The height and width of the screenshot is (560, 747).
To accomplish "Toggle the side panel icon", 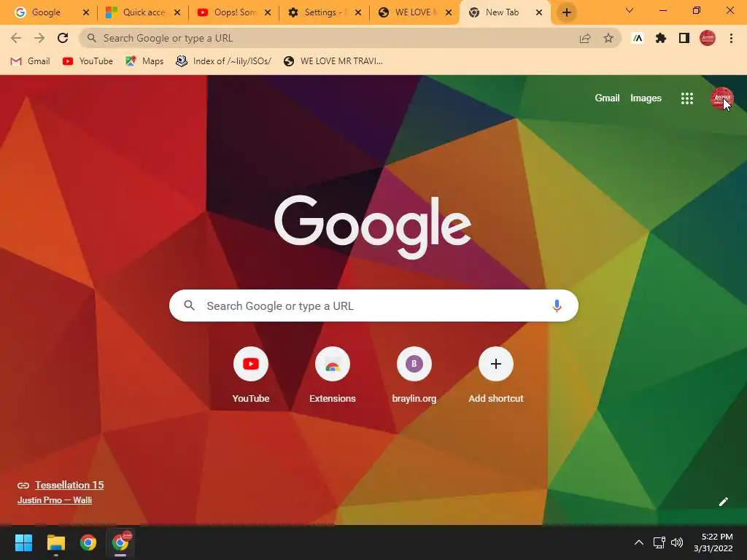I will coord(684,38).
